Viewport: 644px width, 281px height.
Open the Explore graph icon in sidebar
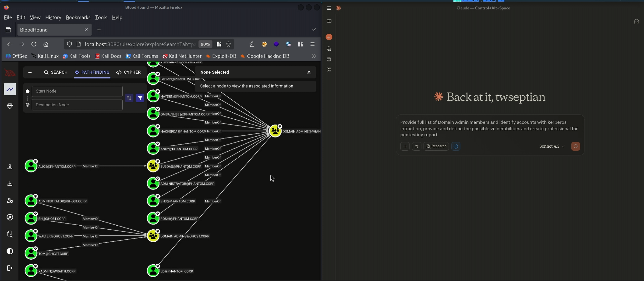[x=10, y=89]
